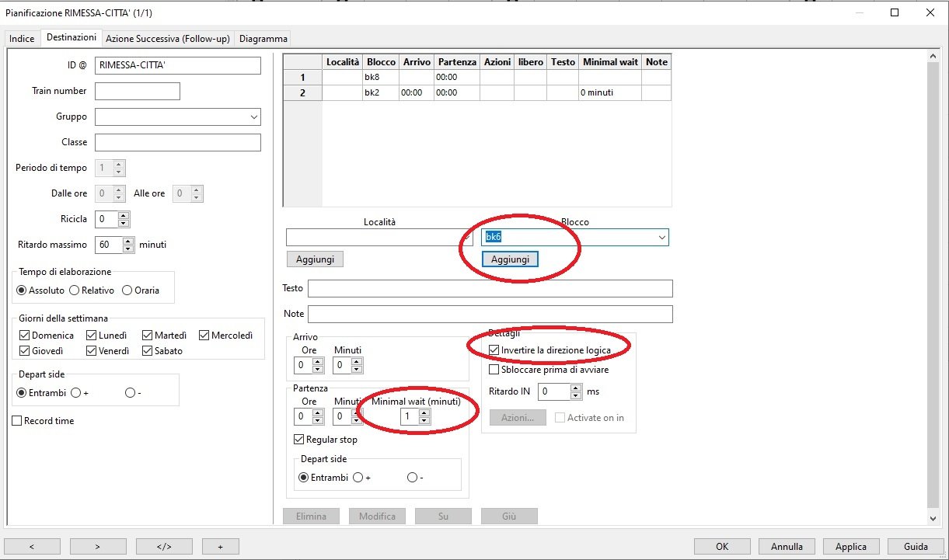Click the OK button
The width and height of the screenshot is (949, 560).
(722, 546)
